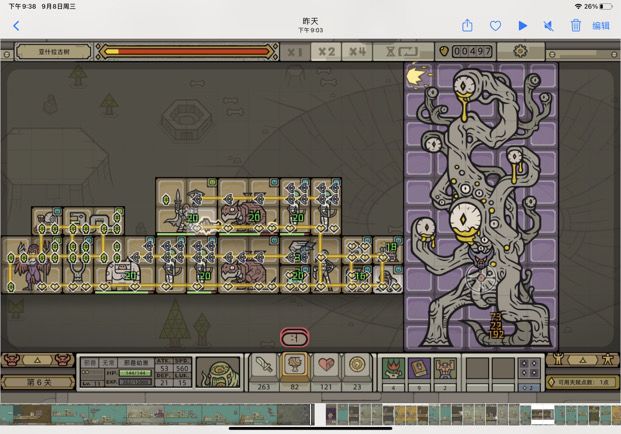Open the purple thumbnail after the playhead
The height and width of the screenshot is (434, 621).
[331, 414]
